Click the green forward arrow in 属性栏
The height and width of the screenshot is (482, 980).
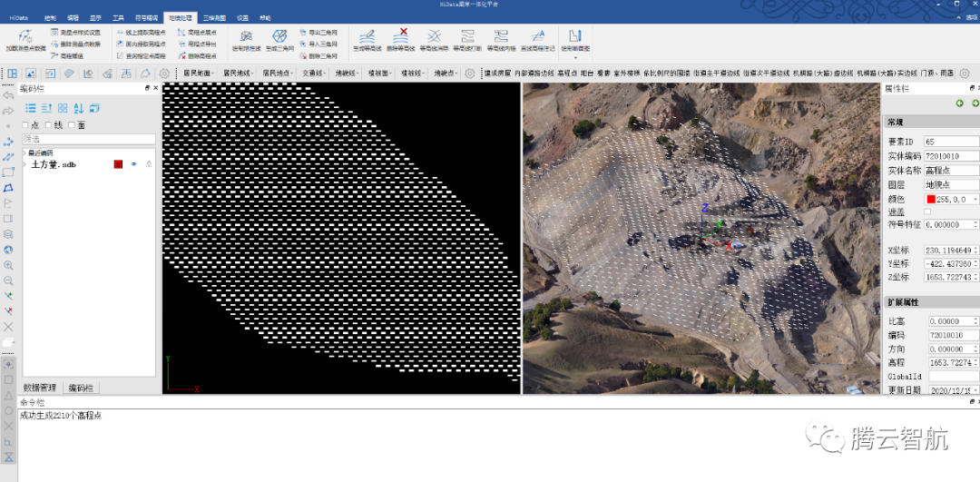975,103
